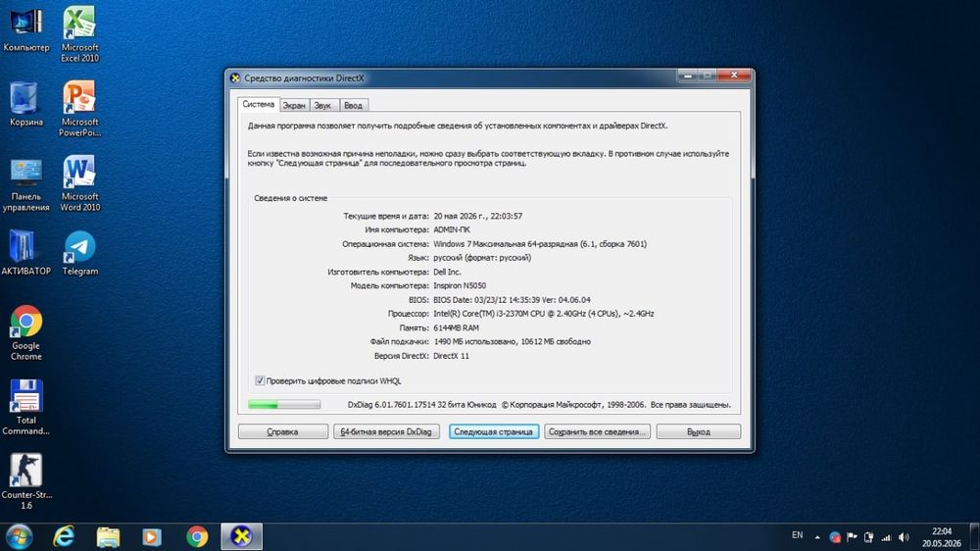980x551 pixels.
Task: Switch to the Звук tab
Action: coord(322,106)
